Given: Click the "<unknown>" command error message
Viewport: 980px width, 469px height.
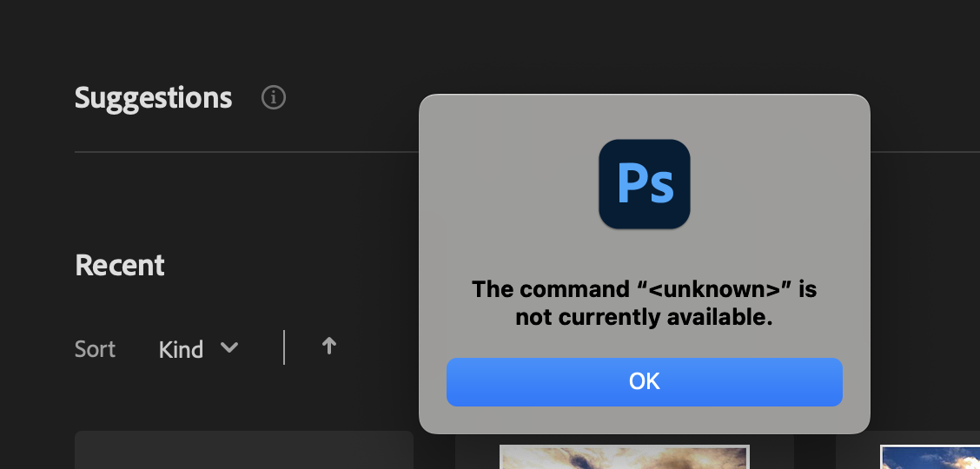Looking at the screenshot, I should click(644, 289).
